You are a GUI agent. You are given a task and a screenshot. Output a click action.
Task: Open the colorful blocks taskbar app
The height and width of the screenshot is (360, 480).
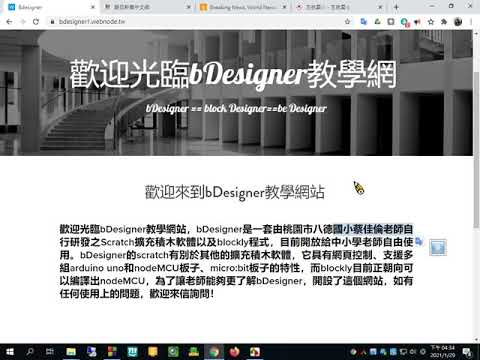[112, 352]
